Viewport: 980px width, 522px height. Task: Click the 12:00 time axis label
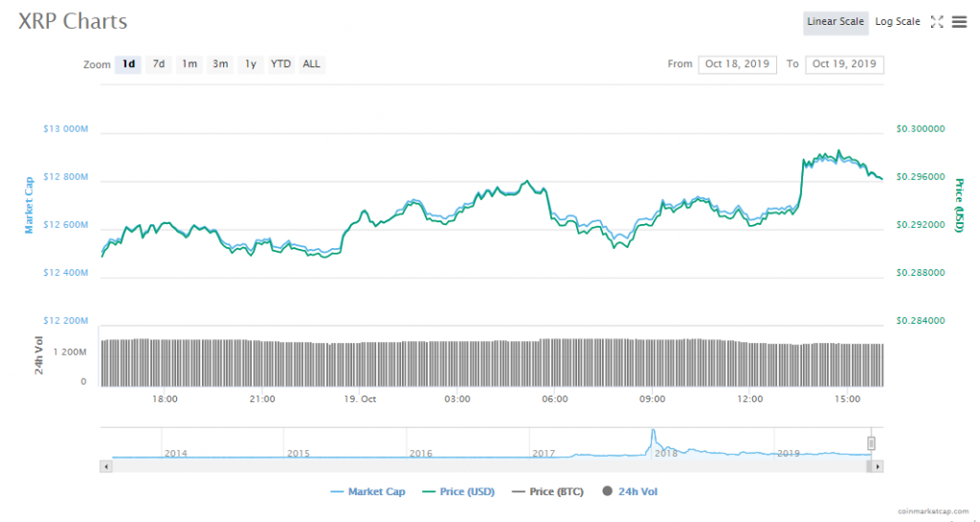[750, 398]
